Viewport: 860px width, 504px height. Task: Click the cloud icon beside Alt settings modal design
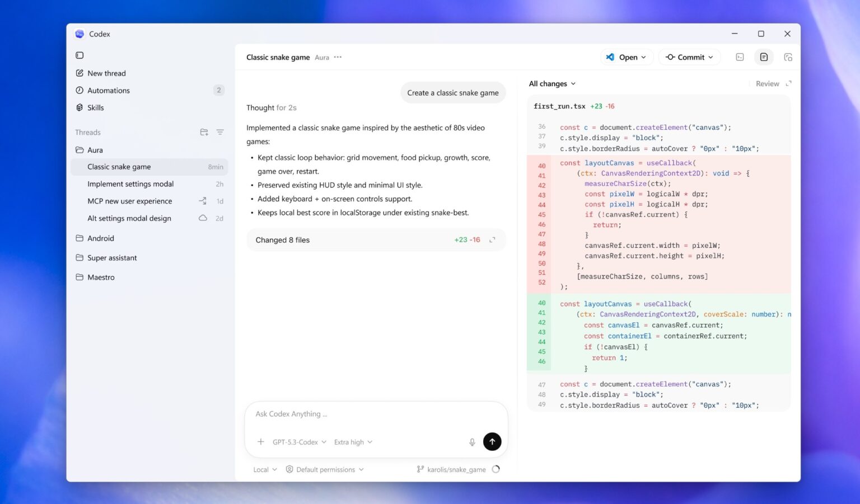pos(203,218)
